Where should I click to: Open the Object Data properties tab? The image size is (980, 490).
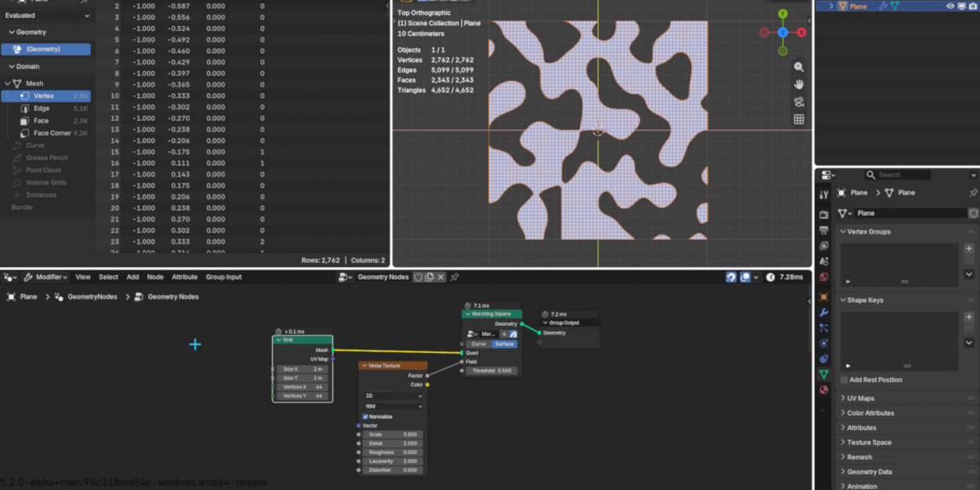pos(823,374)
